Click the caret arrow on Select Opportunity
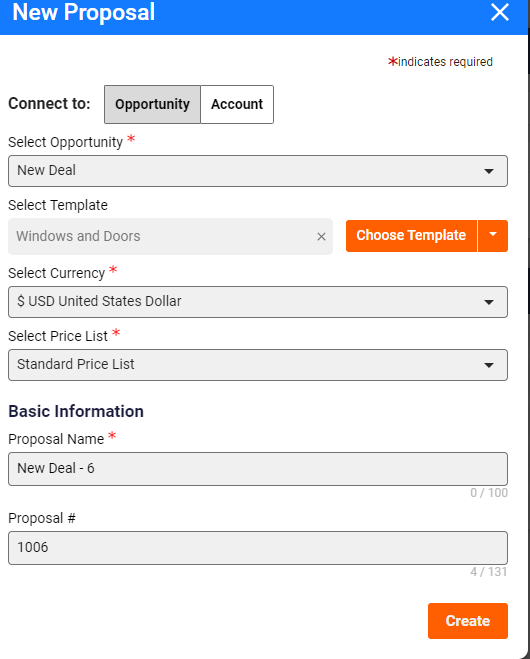The height and width of the screenshot is (659, 530). (x=488, y=171)
